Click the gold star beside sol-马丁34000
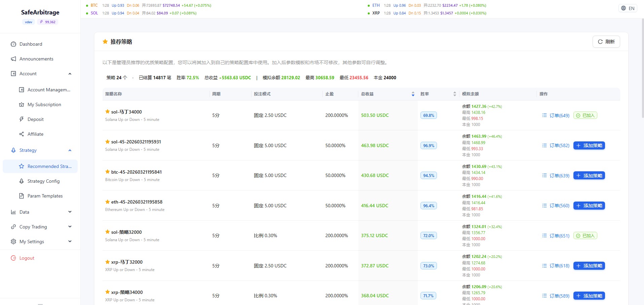Screen dimensions: 644x305 (x=108, y=112)
